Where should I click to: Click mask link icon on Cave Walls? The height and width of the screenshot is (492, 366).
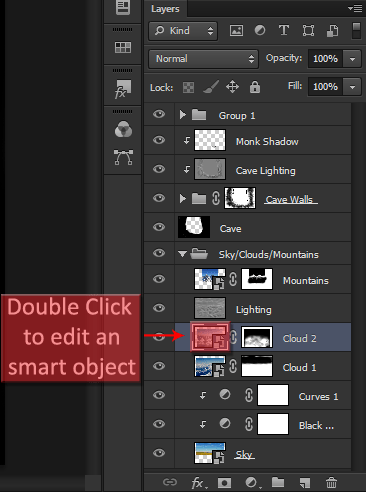(216, 198)
